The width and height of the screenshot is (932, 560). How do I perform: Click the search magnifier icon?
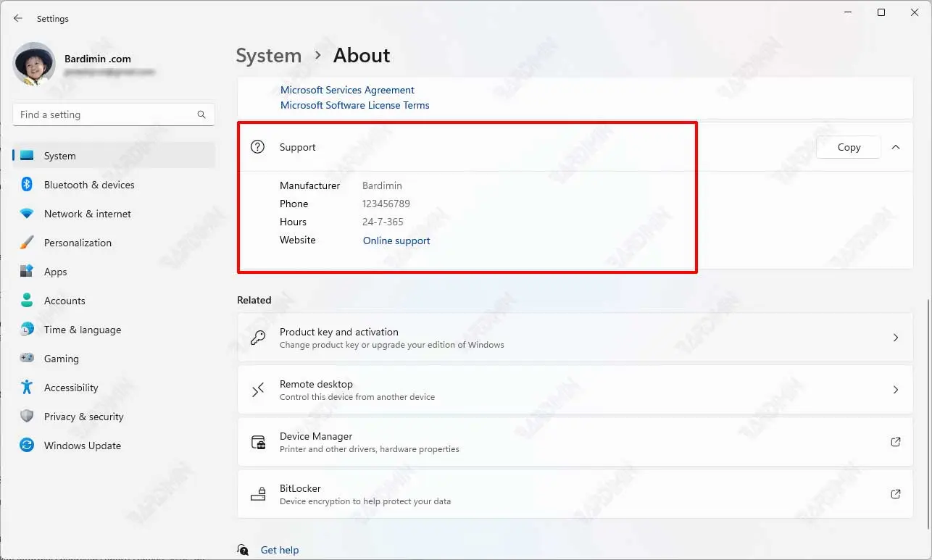click(201, 114)
